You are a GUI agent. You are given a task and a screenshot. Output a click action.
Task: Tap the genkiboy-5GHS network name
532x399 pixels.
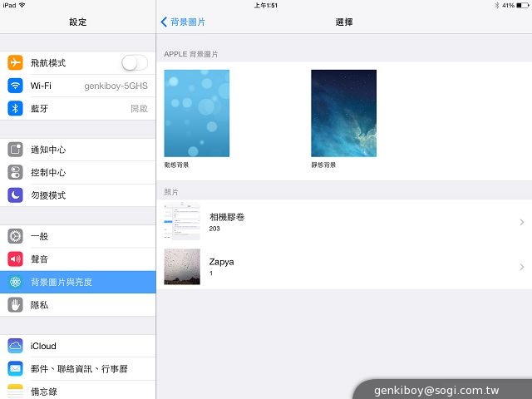point(116,86)
